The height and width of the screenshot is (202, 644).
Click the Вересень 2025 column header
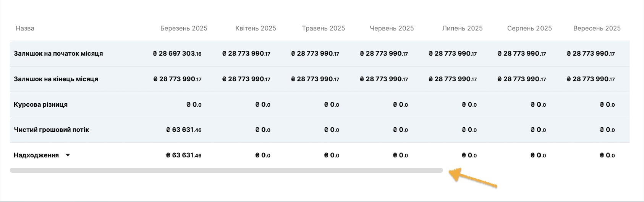597,28
